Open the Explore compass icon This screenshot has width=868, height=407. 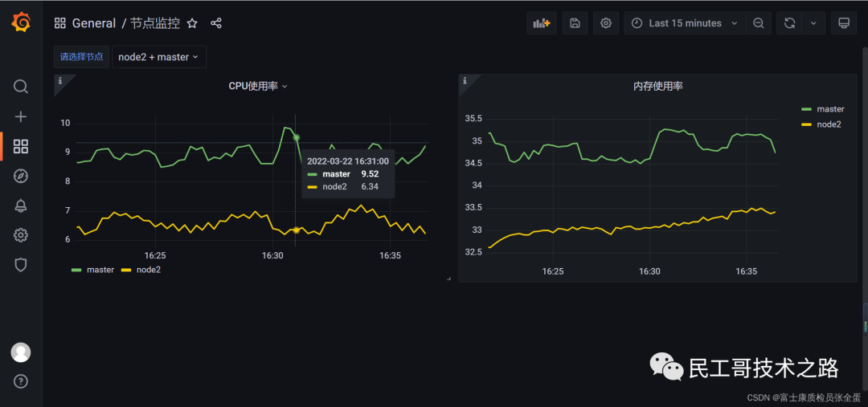(20, 177)
